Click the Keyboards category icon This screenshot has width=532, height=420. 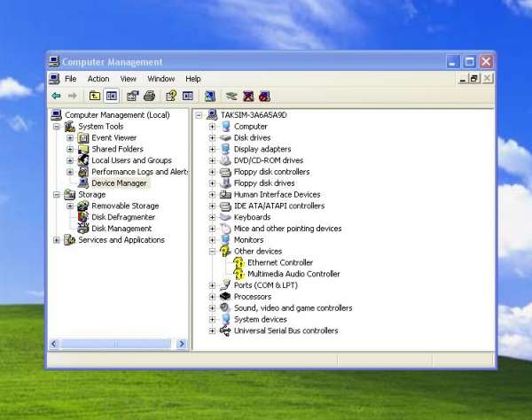pyautogui.click(x=225, y=217)
